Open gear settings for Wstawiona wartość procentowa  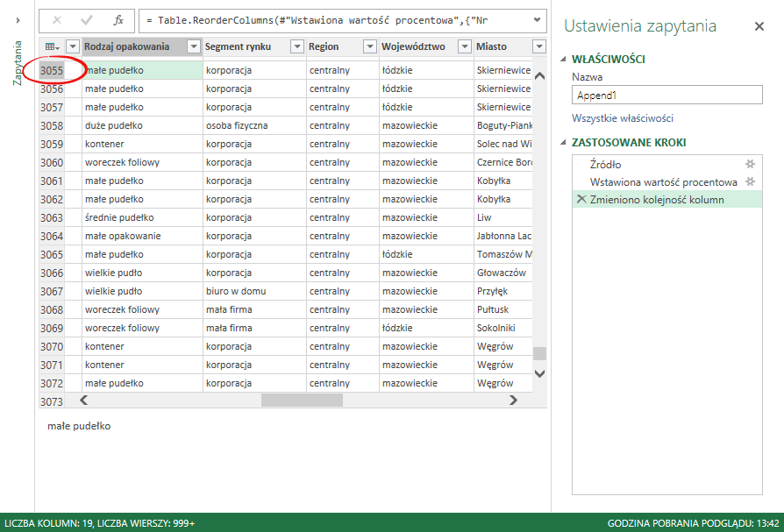coord(749,182)
